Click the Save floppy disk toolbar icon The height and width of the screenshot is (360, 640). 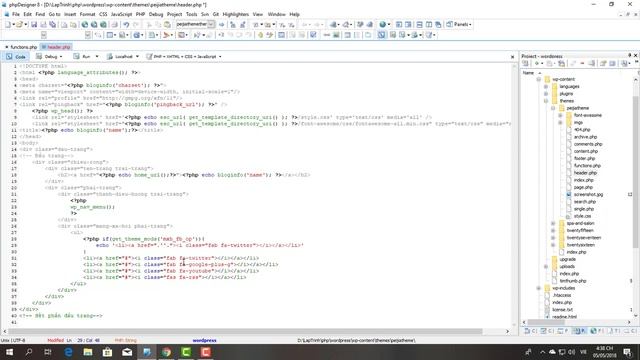[34, 24]
